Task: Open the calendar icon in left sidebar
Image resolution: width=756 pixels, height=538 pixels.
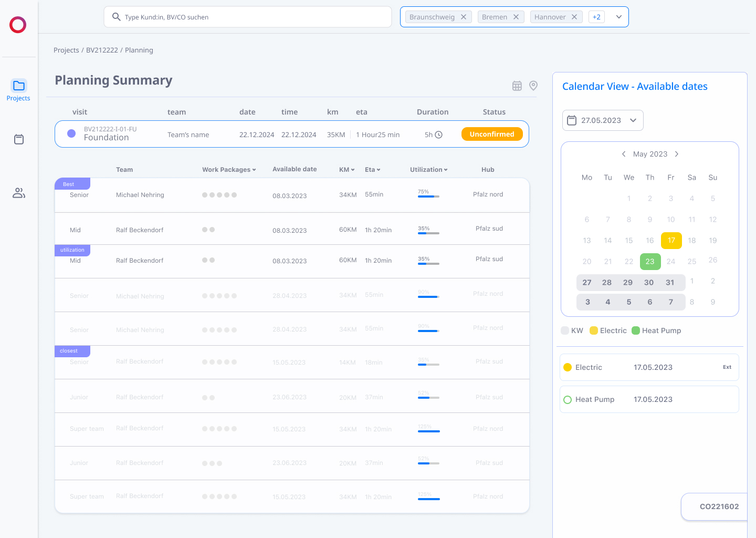Action: click(19, 139)
